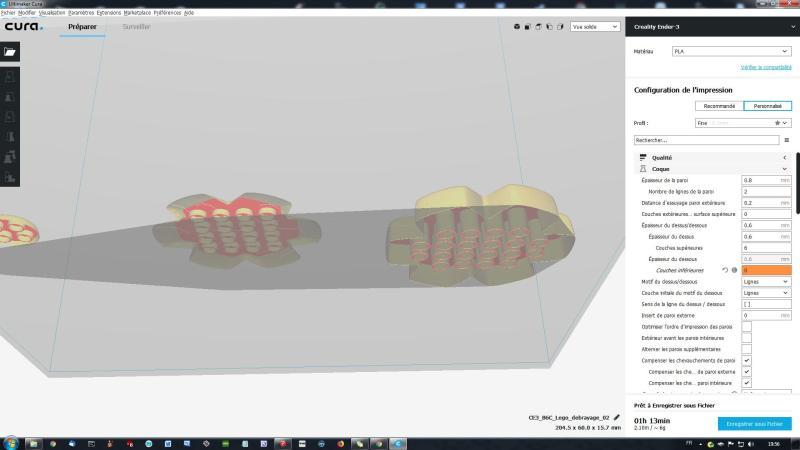The image size is (800, 450).
Task: Select the middle flower model on build plate
Action: [x=236, y=231]
